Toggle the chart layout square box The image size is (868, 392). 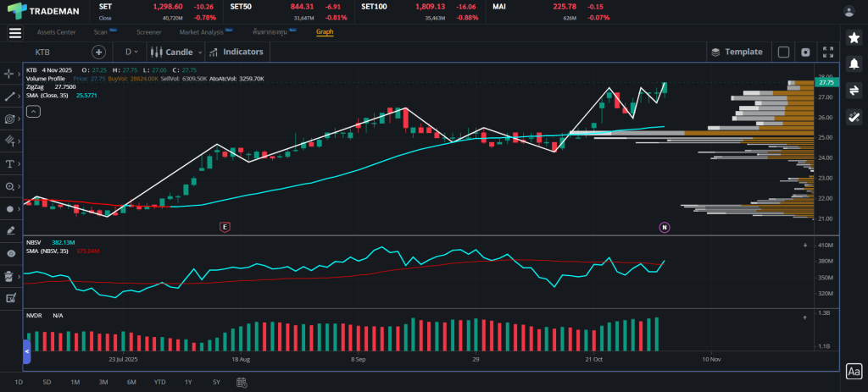point(783,52)
